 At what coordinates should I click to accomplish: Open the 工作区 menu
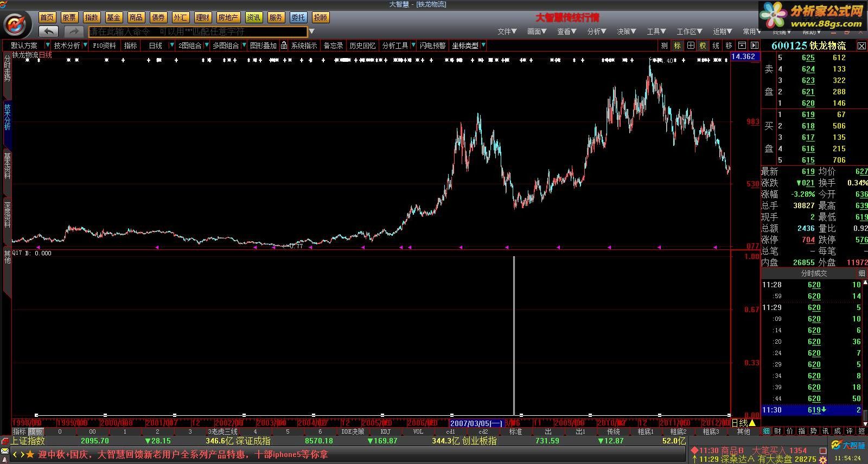click(689, 31)
